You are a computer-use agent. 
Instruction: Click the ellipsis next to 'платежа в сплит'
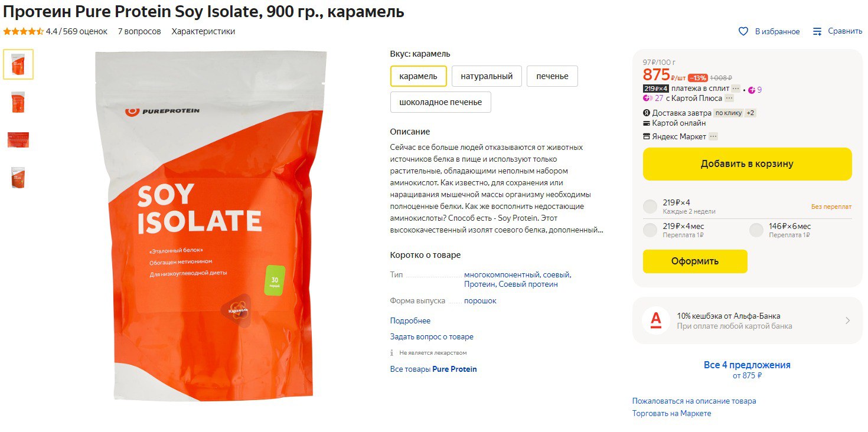[x=736, y=89]
